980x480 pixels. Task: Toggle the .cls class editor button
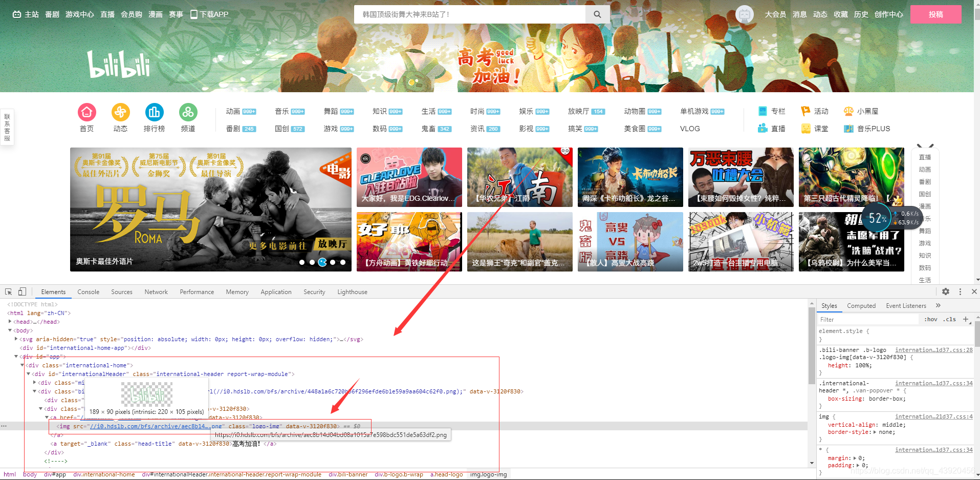(x=950, y=319)
